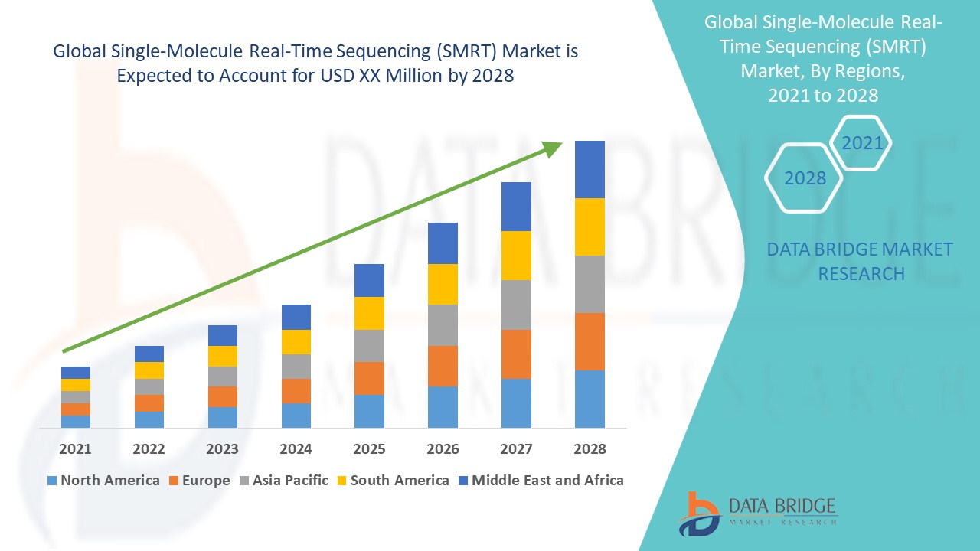This screenshot has width=980, height=551.
Task: Click the North America legend color square
Action: [52, 481]
